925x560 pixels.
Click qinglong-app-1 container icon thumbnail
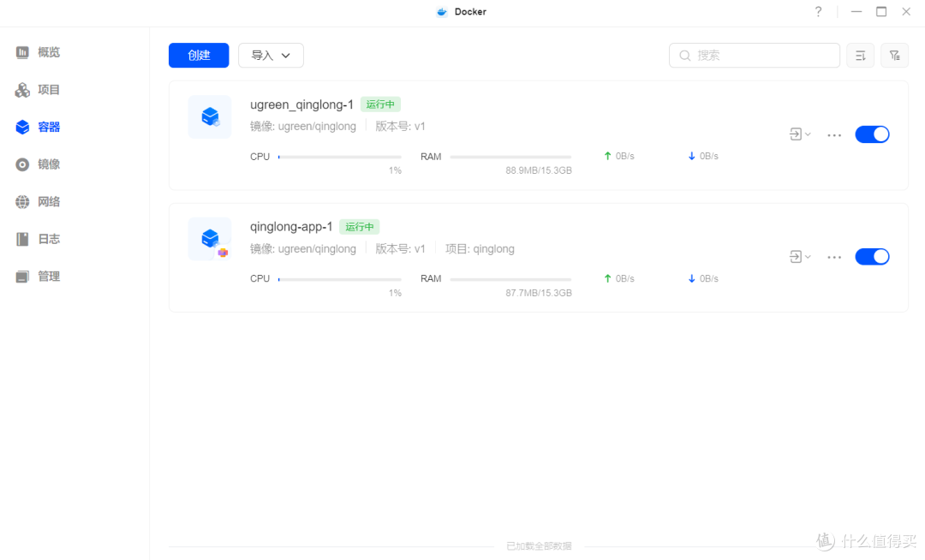210,239
